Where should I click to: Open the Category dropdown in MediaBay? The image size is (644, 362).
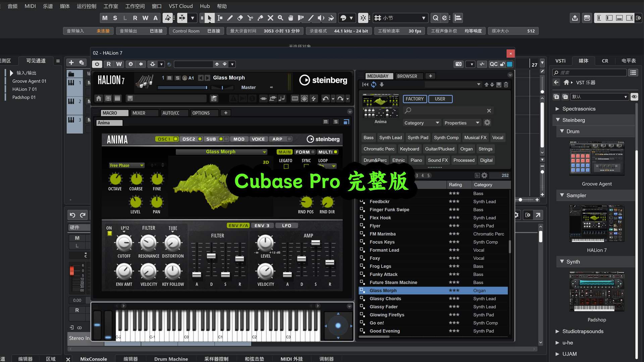coord(421,123)
